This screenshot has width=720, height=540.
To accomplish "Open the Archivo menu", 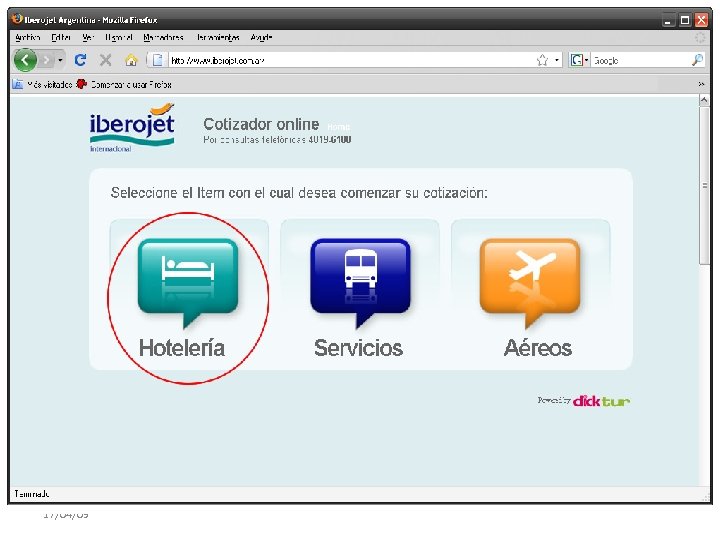I will [x=28, y=38].
